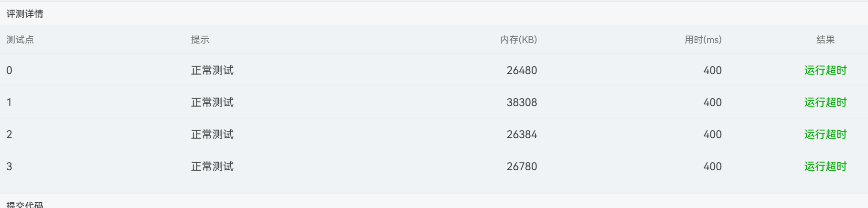
Task: Click test point number 2
Action: (x=9, y=134)
